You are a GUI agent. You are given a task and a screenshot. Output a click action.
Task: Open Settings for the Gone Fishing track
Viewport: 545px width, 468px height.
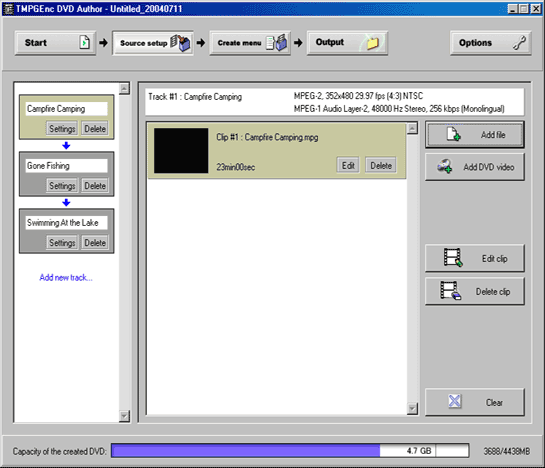[x=62, y=186]
